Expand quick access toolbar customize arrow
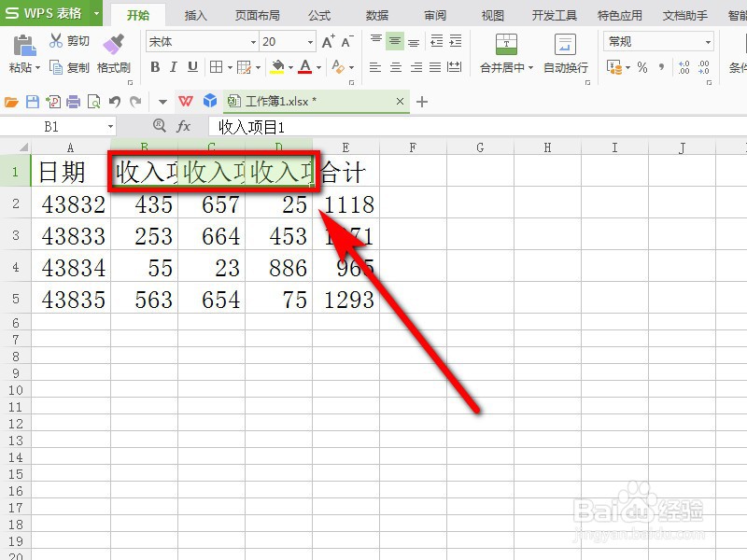The width and height of the screenshot is (747, 560). pyautogui.click(x=162, y=102)
